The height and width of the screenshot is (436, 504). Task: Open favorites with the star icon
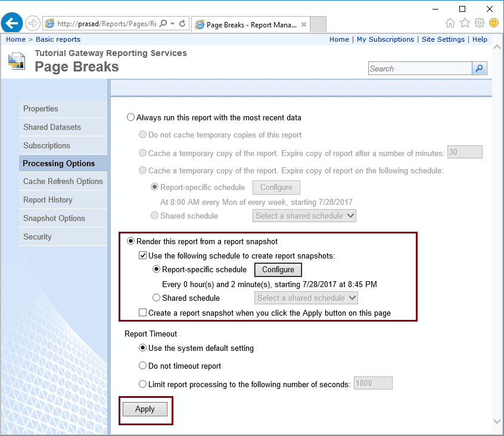465,21
